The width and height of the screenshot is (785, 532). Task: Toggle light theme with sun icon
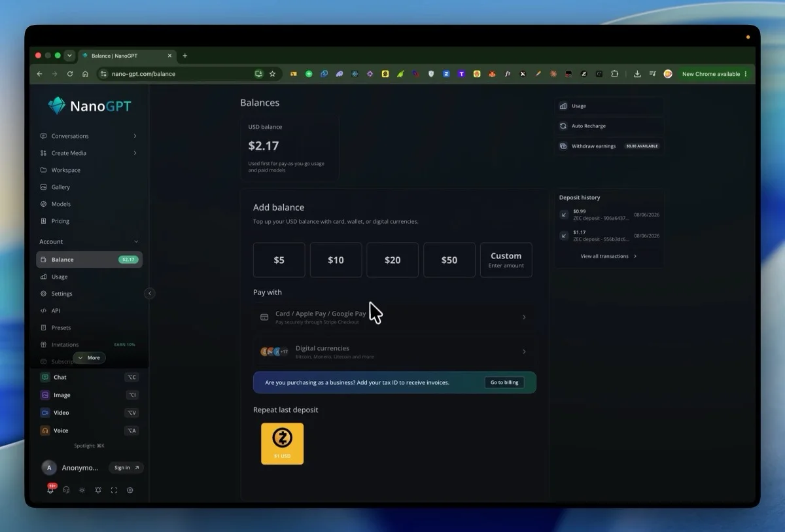82,490
